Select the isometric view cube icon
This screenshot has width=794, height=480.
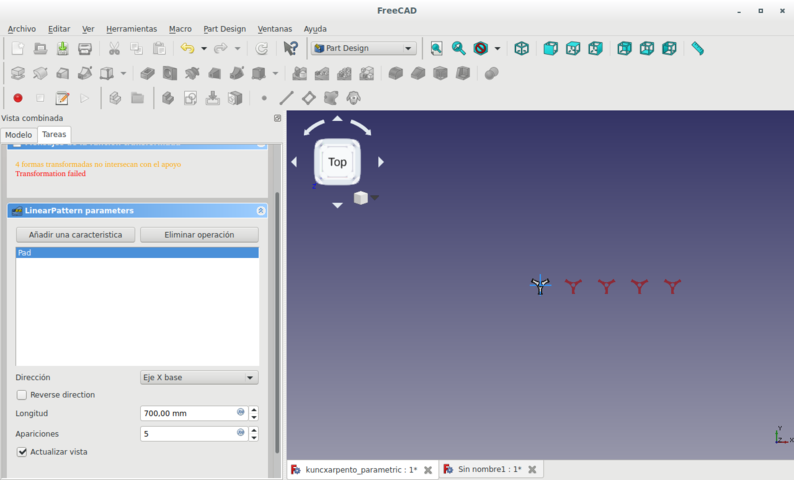(521, 48)
